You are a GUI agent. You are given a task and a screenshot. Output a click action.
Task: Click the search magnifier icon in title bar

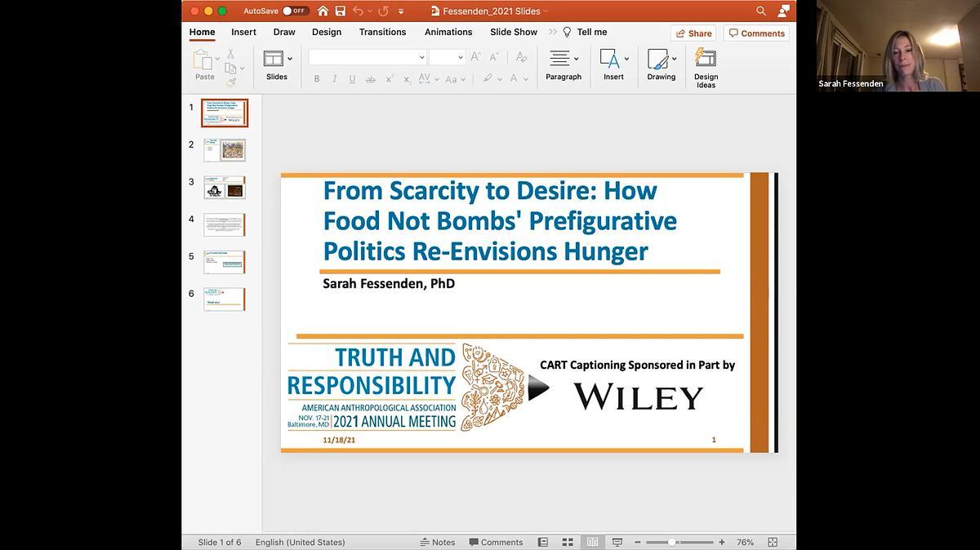[761, 11]
